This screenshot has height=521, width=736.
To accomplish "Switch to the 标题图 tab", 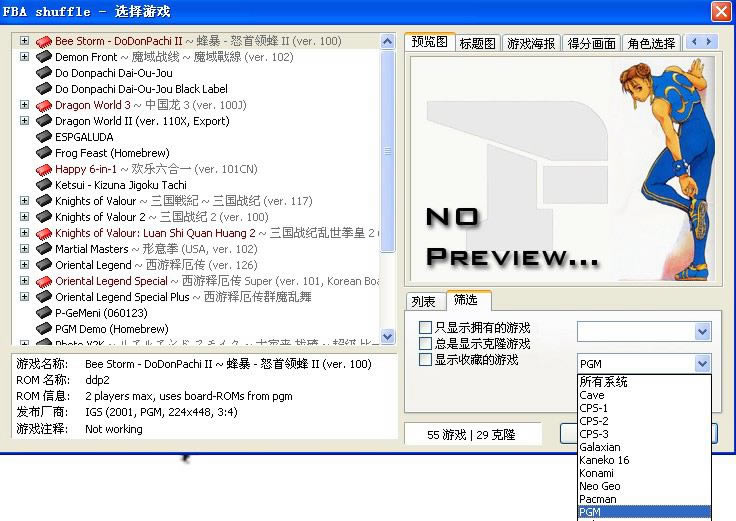I will [477, 43].
